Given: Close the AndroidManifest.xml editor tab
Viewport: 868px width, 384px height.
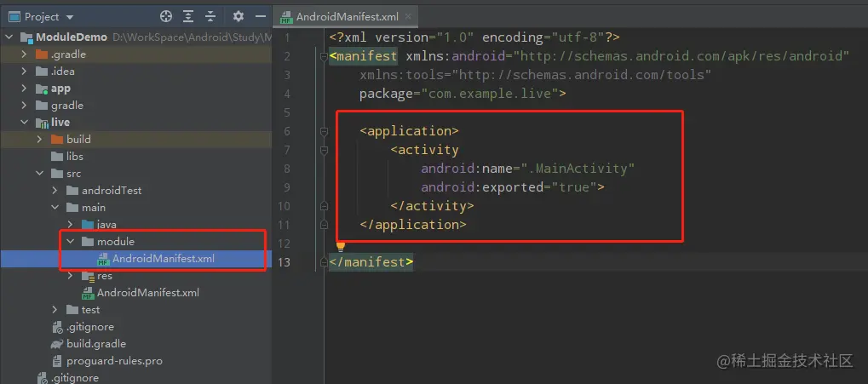Looking at the screenshot, I should (x=409, y=16).
